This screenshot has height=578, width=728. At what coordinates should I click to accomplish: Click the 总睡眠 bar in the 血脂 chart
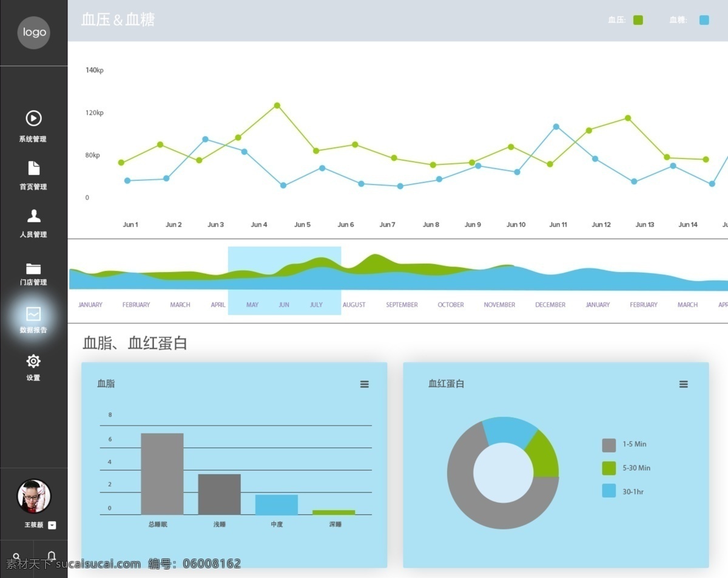(x=162, y=474)
